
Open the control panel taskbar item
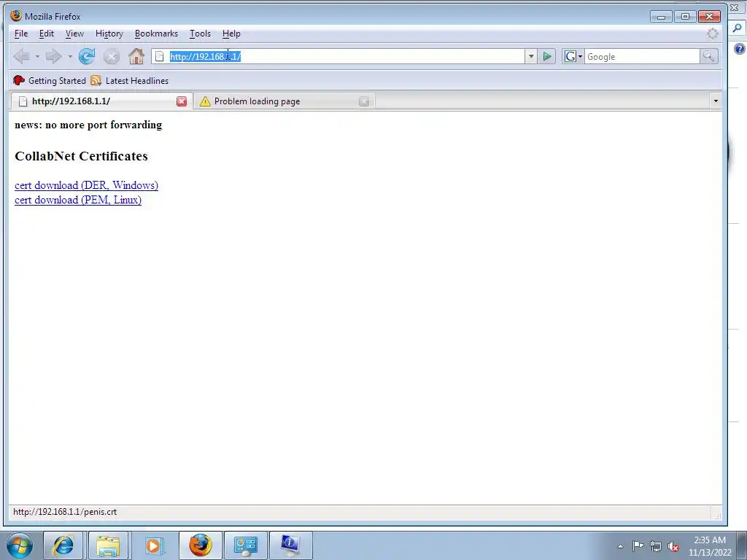pos(246,545)
